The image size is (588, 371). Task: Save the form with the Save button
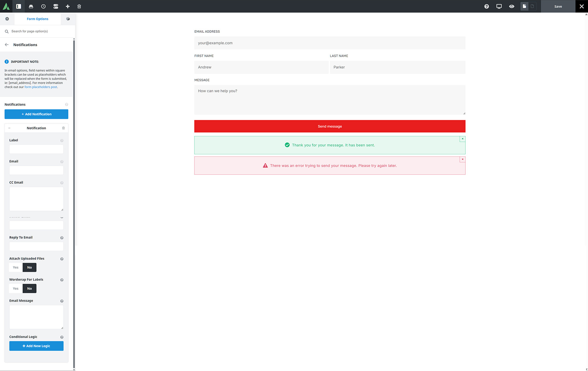pos(558,6)
